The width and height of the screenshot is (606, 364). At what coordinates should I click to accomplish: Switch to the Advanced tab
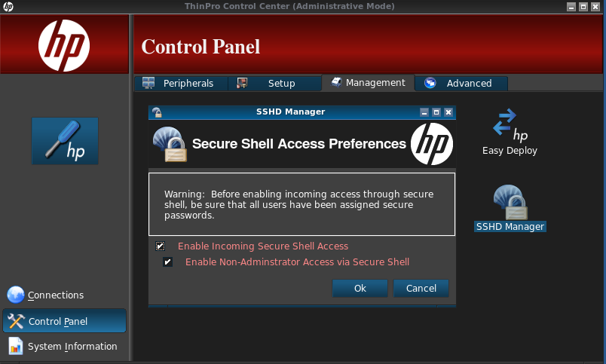461,83
